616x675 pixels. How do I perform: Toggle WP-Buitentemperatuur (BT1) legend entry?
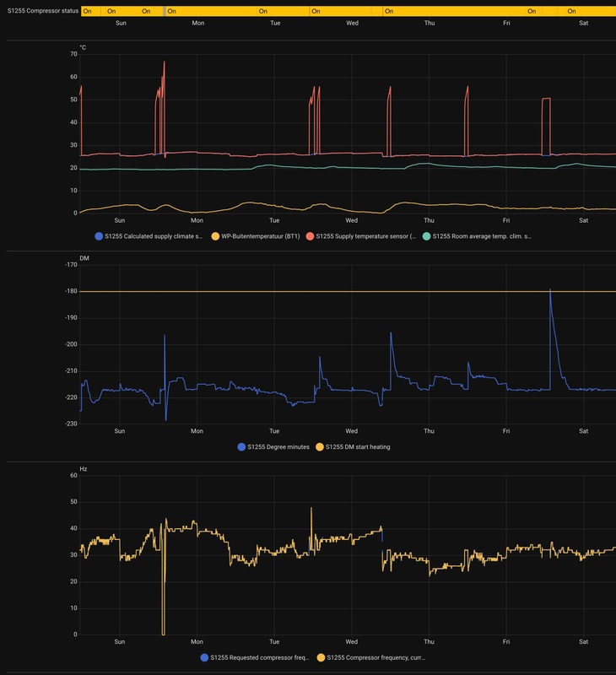256,236
